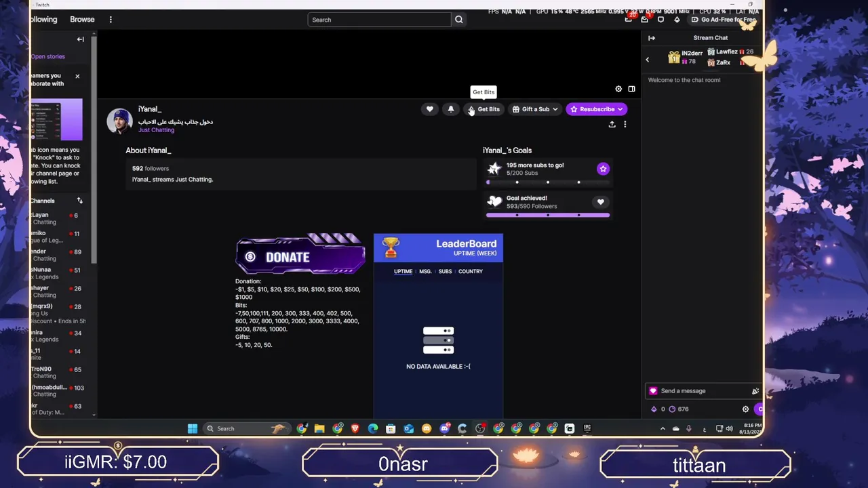
Task: Open File Explorer from taskbar
Action: (319, 428)
